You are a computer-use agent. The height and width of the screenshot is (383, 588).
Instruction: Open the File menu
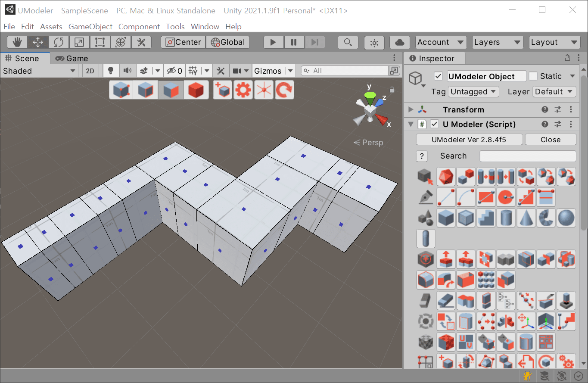(x=9, y=27)
